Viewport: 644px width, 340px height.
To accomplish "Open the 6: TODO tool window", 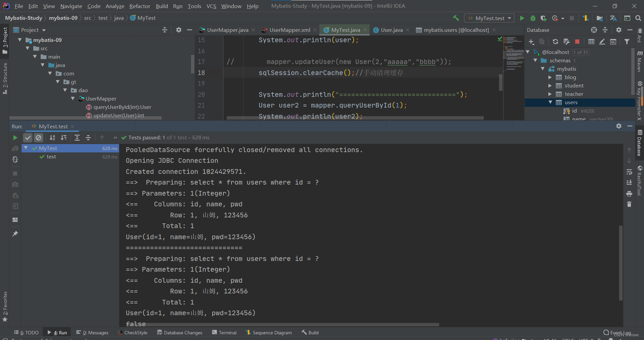I will 26,333.
